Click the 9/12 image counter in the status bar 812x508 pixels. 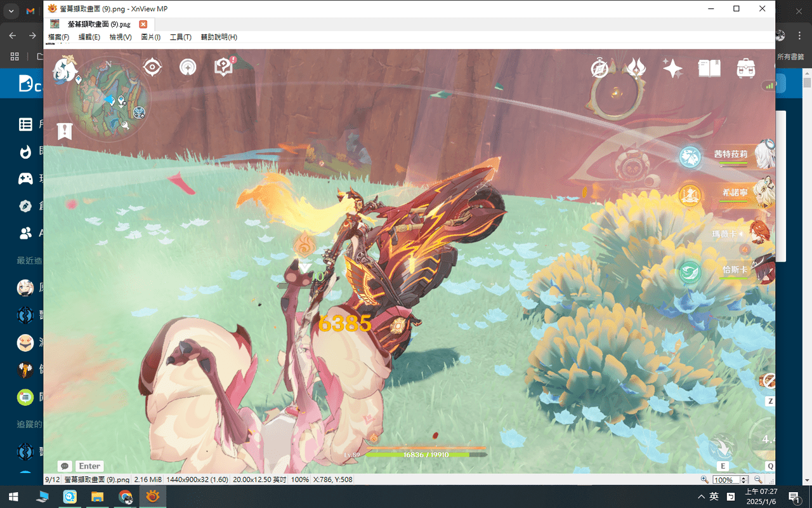coord(52,479)
